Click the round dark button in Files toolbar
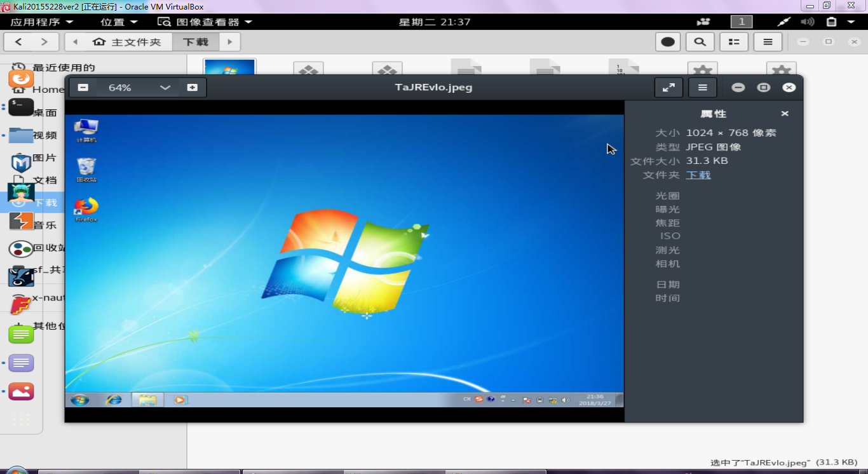The image size is (868, 474). pyautogui.click(x=668, y=42)
